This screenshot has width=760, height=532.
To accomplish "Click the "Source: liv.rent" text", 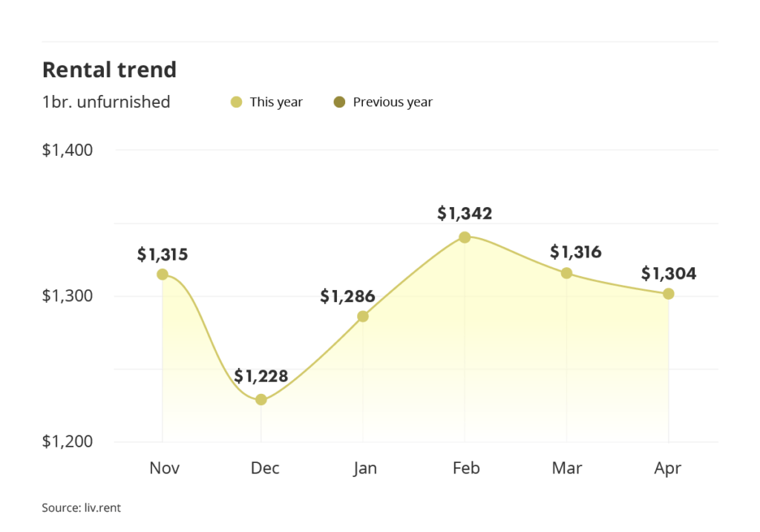I will (x=81, y=508).
